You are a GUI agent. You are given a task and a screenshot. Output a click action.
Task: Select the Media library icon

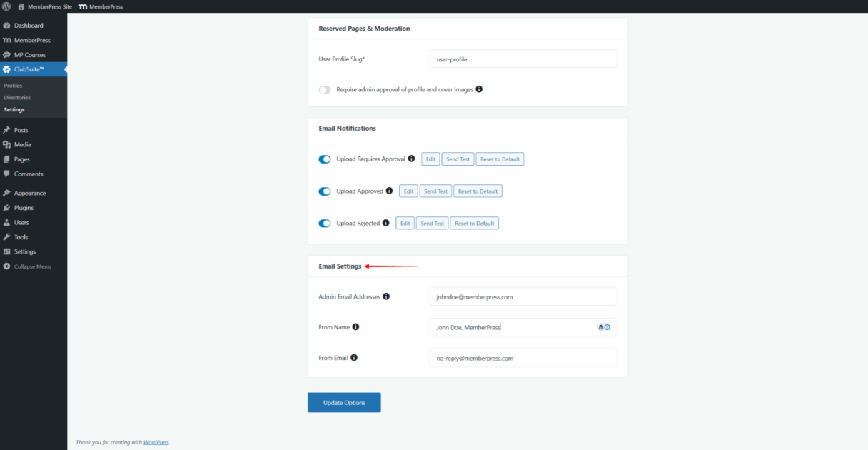click(x=8, y=144)
